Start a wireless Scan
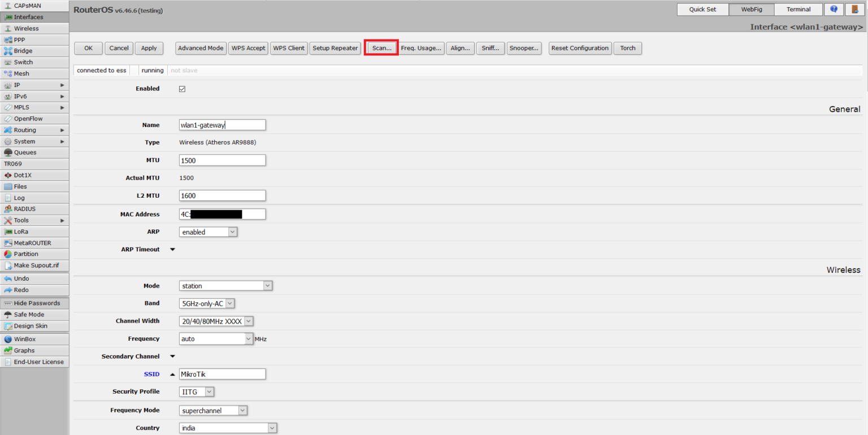 [381, 47]
